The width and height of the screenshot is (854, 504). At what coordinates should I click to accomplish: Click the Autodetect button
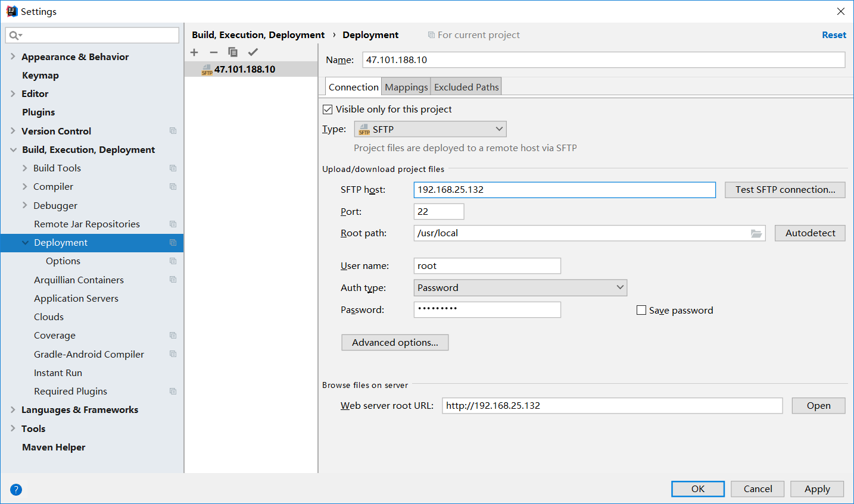pos(810,233)
